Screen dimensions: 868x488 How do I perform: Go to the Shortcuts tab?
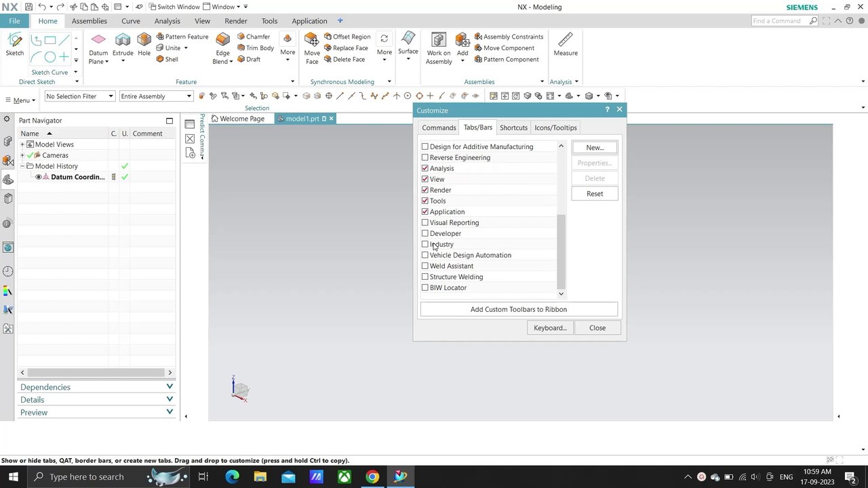point(513,127)
